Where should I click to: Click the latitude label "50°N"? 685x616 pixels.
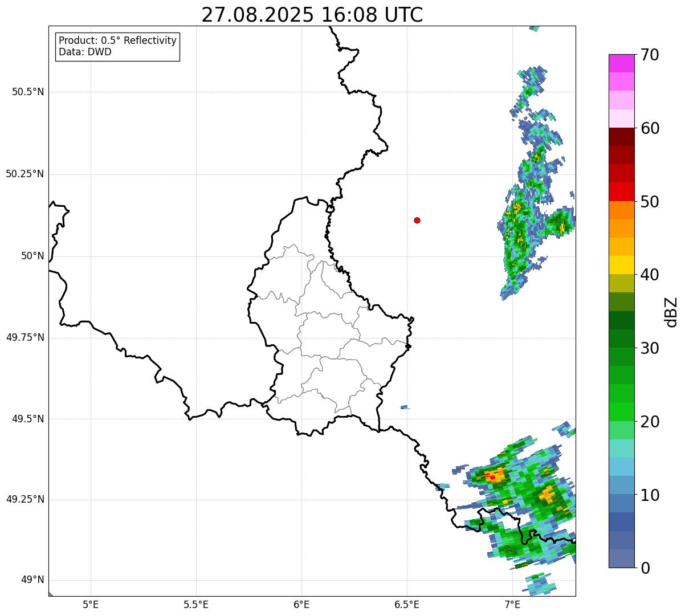[x=32, y=256]
